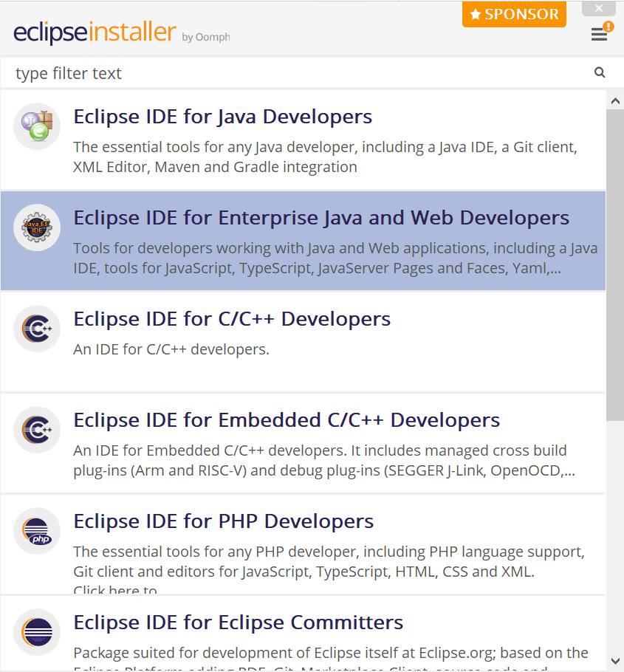
Task: Choose Eclipse IDE for C/C++ Developers title
Action: 232,319
